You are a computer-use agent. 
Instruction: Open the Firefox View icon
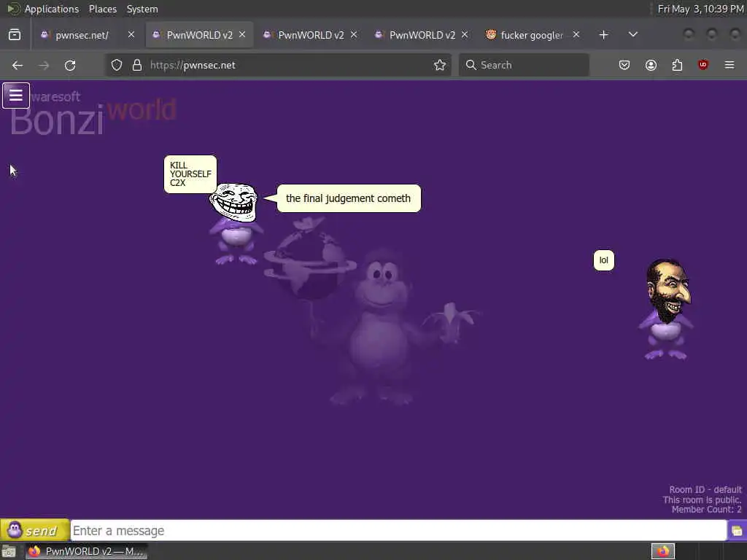[x=15, y=35]
